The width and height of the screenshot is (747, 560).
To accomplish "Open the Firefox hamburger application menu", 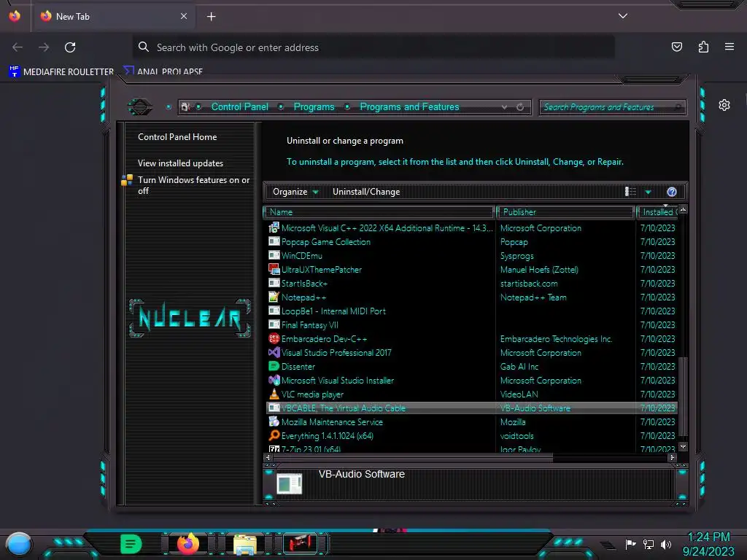I will point(729,47).
